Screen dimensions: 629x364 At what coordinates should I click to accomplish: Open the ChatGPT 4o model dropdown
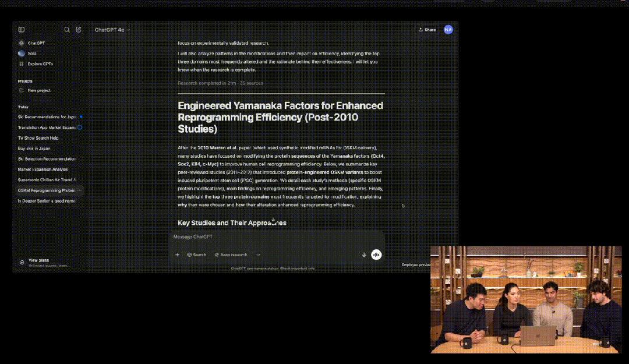click(112, 30)
